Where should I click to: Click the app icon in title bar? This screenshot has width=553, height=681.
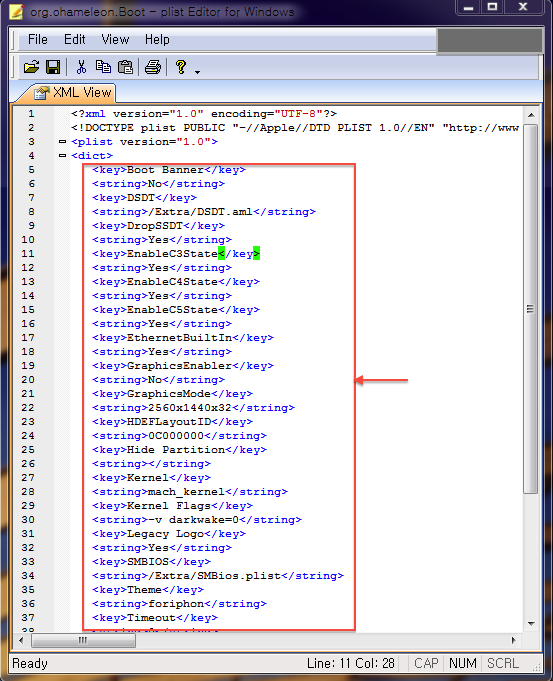click(x=16, y=11)
